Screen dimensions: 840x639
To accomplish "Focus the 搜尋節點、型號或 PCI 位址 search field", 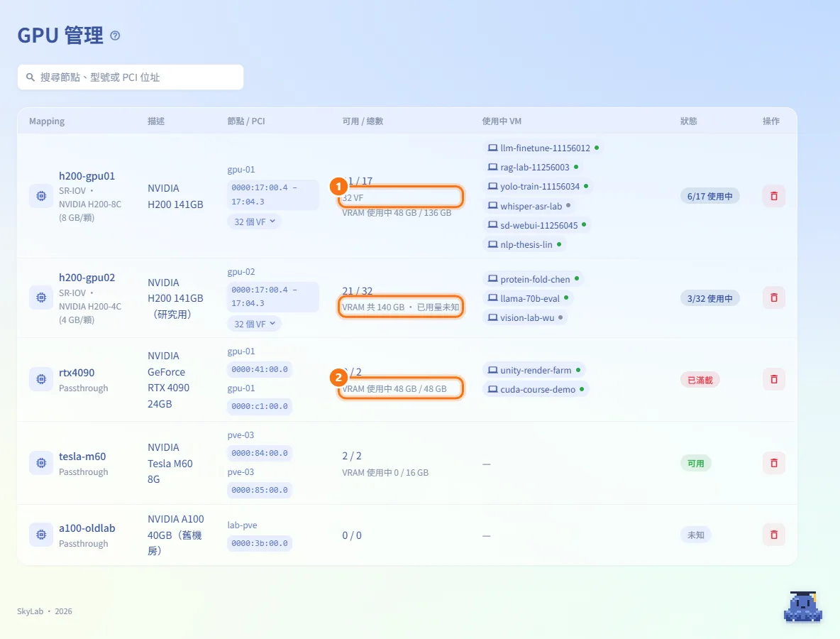I will (x=130, y=77).
